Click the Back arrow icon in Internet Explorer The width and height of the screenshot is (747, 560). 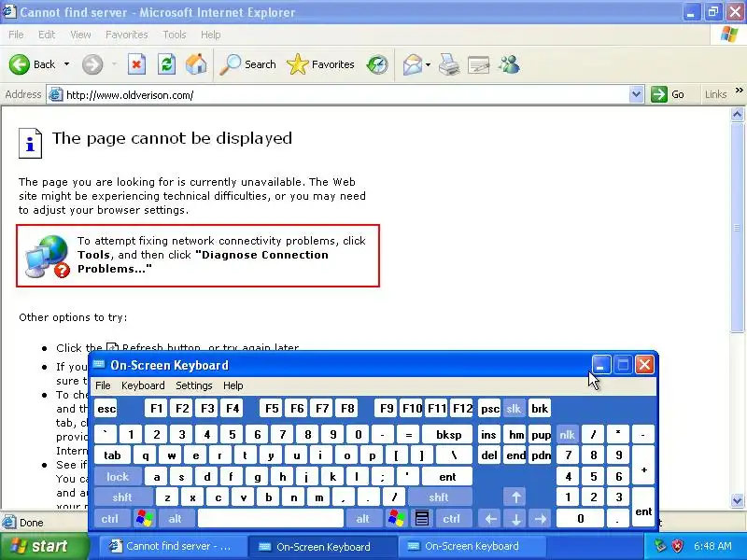tap(19, 64)
